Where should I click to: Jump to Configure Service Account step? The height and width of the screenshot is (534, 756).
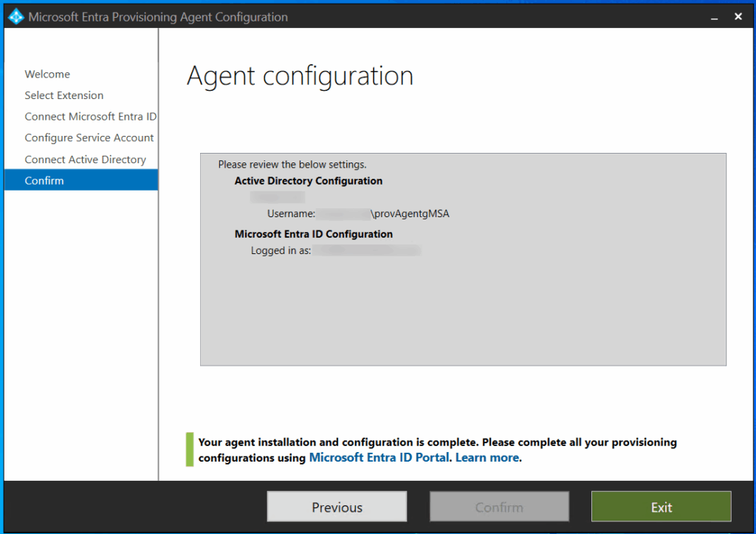pyautogui.click(x=89, y=138)
